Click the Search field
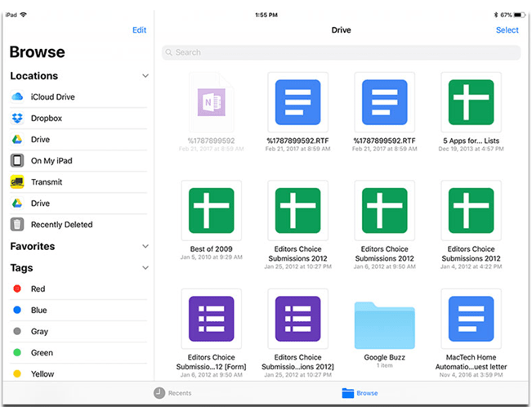 (341, 52)
